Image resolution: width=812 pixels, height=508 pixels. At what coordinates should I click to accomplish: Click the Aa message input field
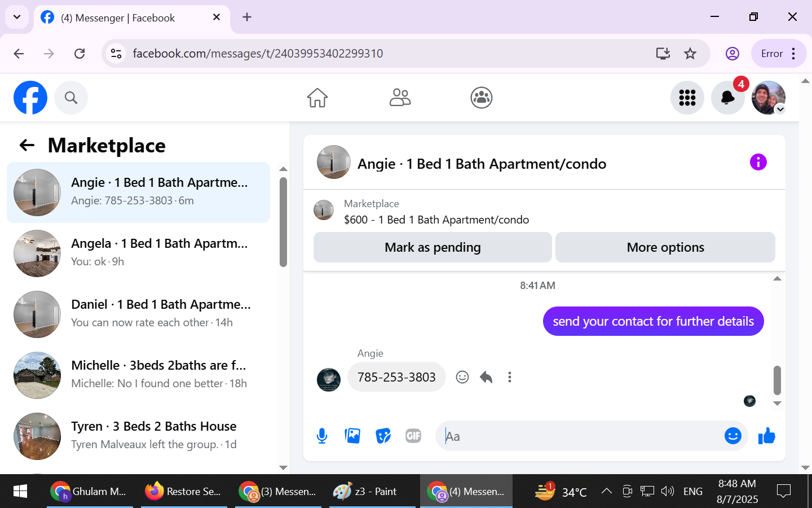click(x=577, y=436)
